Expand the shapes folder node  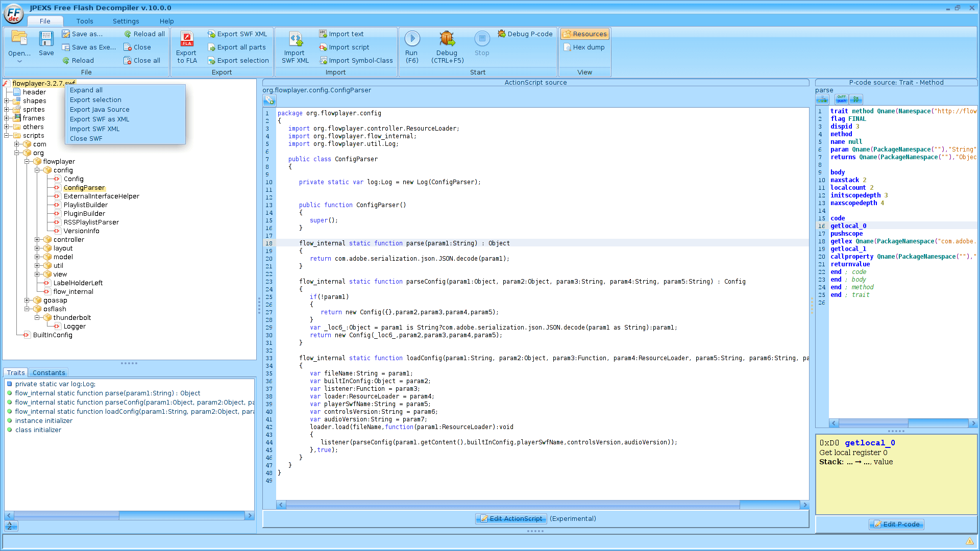7,101
